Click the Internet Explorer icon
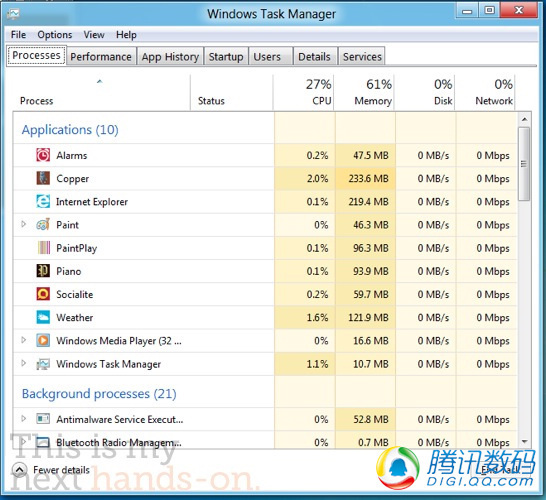The width and height of the screenshot is (546, 500). [x=43, y=201]
